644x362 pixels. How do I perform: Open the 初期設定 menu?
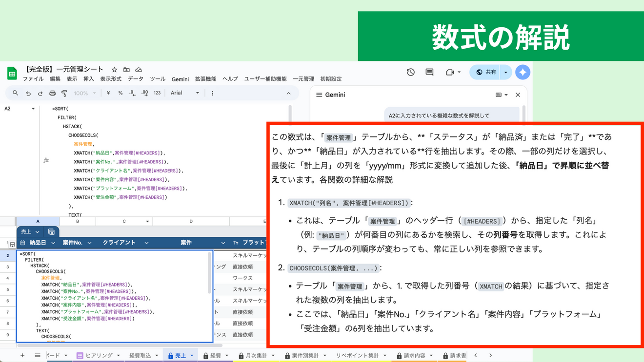(x=331, y=79)
